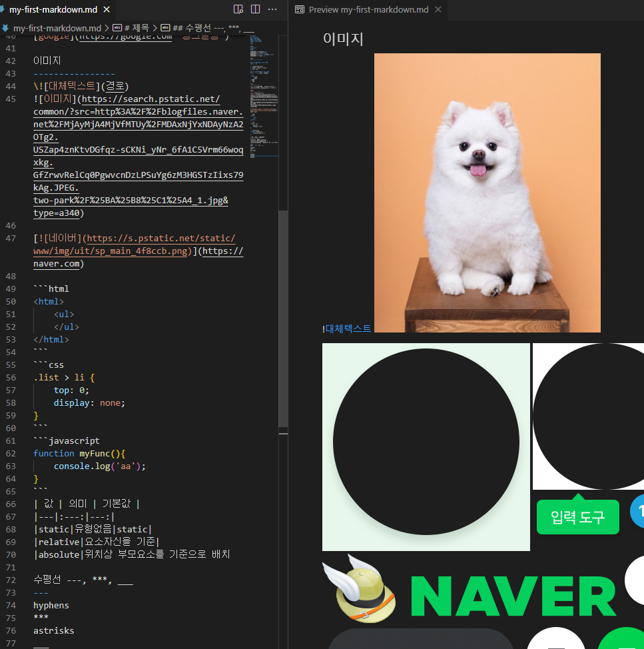Click line number 49 in the gutter

point(11,289)
